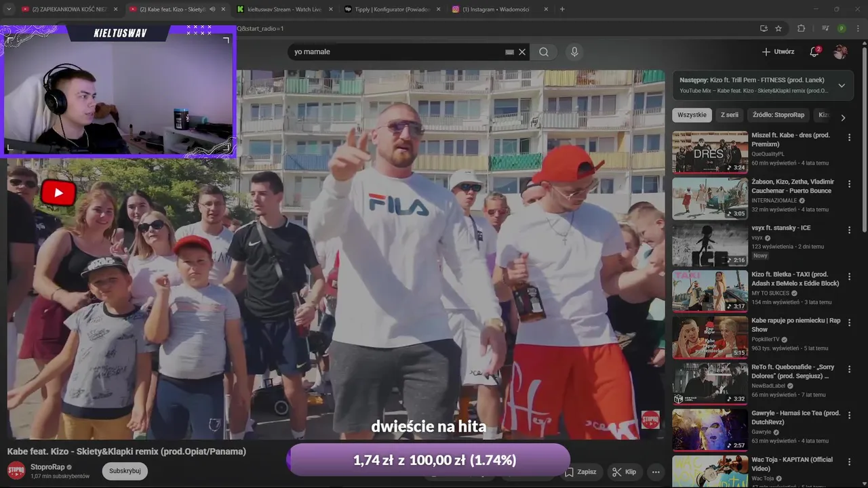Open the StoproRap channel avatar

(16, 470)
